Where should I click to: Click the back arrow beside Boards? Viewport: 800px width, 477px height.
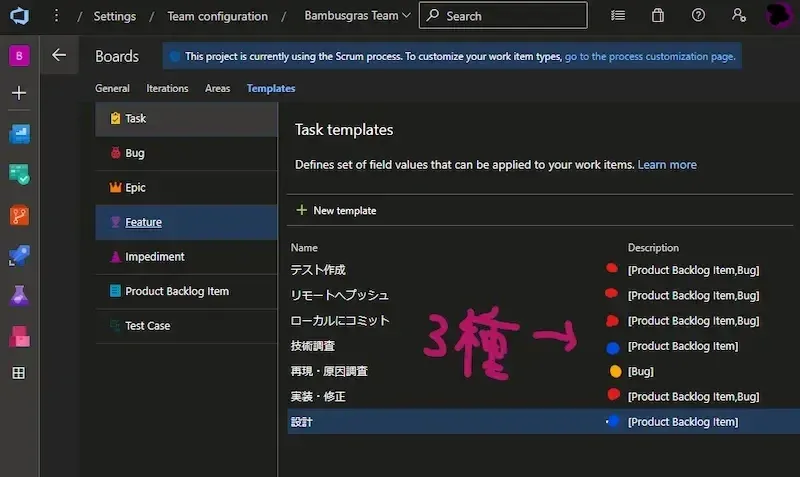[x=59, y=56]
